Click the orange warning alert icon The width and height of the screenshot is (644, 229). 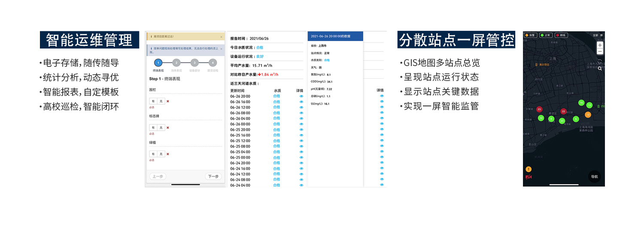point(529,169)
